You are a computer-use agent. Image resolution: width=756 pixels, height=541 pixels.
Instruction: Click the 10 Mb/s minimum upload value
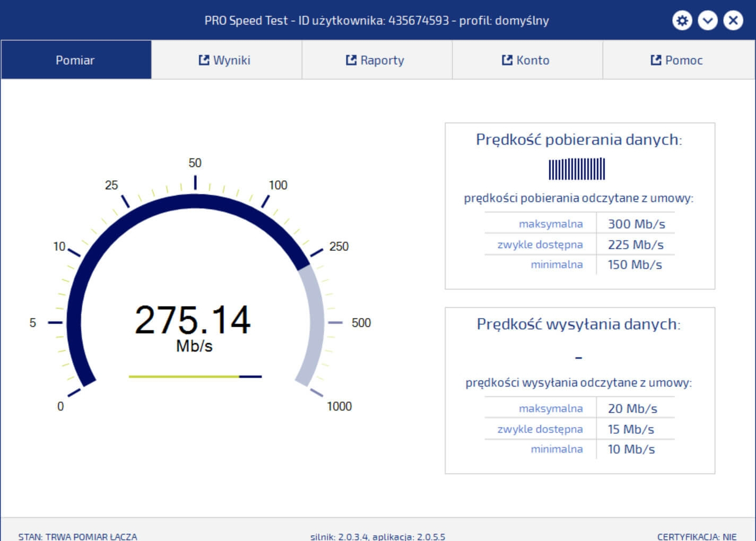631,449
